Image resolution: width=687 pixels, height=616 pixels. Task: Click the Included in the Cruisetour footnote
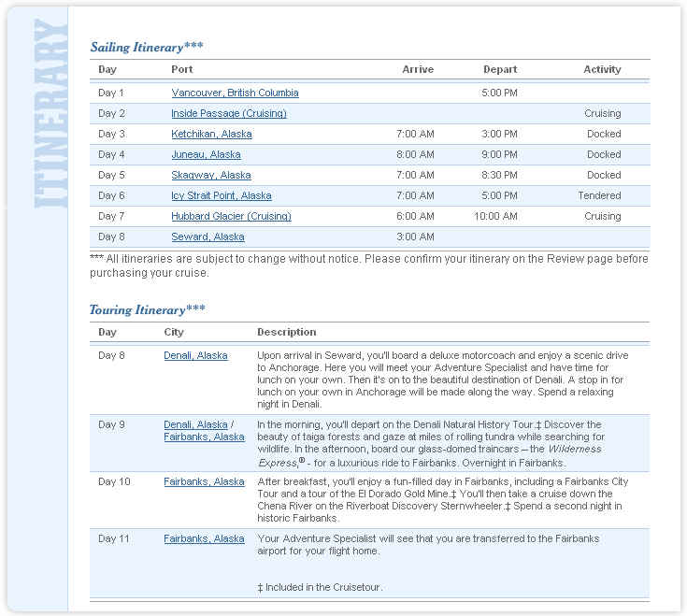(321, 587)
